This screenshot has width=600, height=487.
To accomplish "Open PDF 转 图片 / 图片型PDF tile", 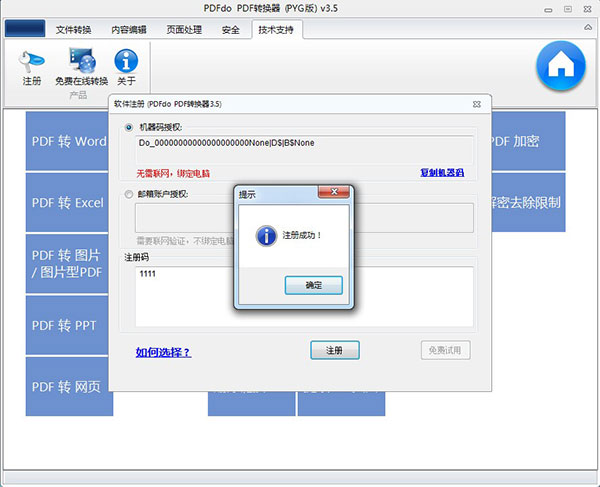I will coord(67,264).
